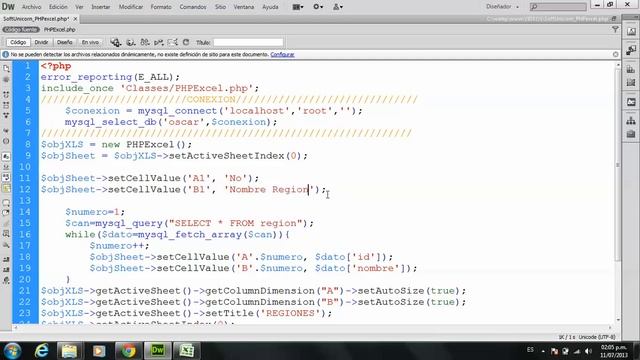
Task: Select the Código fuente source button
Action: (21, 29)
